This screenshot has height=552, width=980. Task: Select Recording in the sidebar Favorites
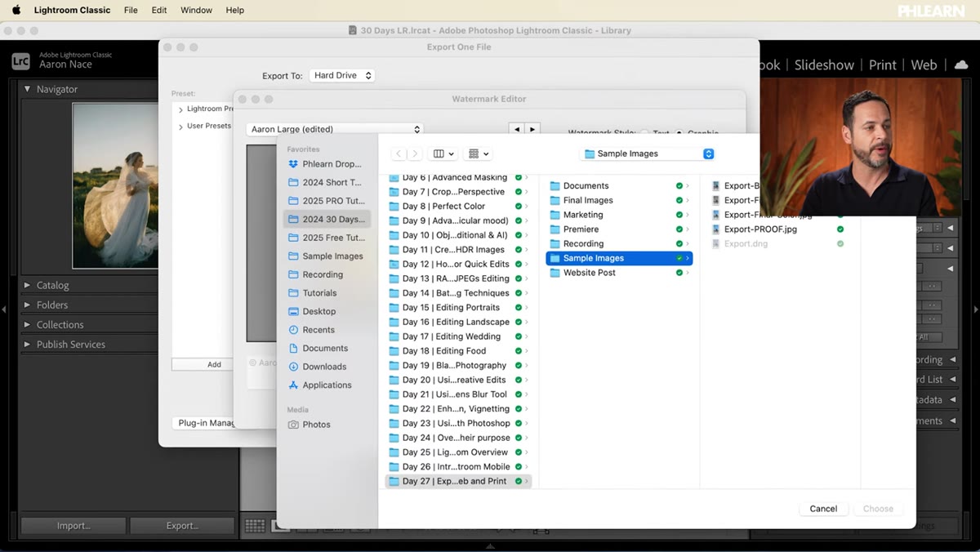click(325, 274)
